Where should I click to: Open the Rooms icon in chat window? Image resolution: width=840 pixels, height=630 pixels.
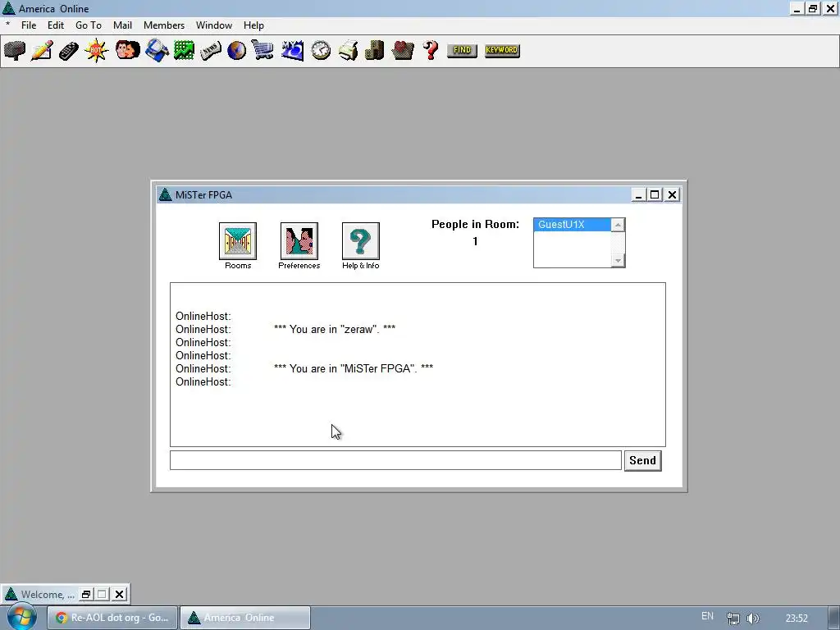[238, 241]
